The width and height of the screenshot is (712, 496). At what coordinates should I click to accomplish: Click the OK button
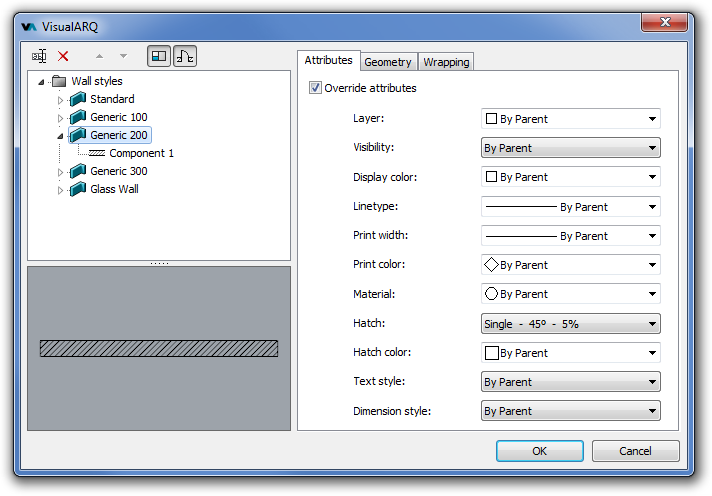539,451
